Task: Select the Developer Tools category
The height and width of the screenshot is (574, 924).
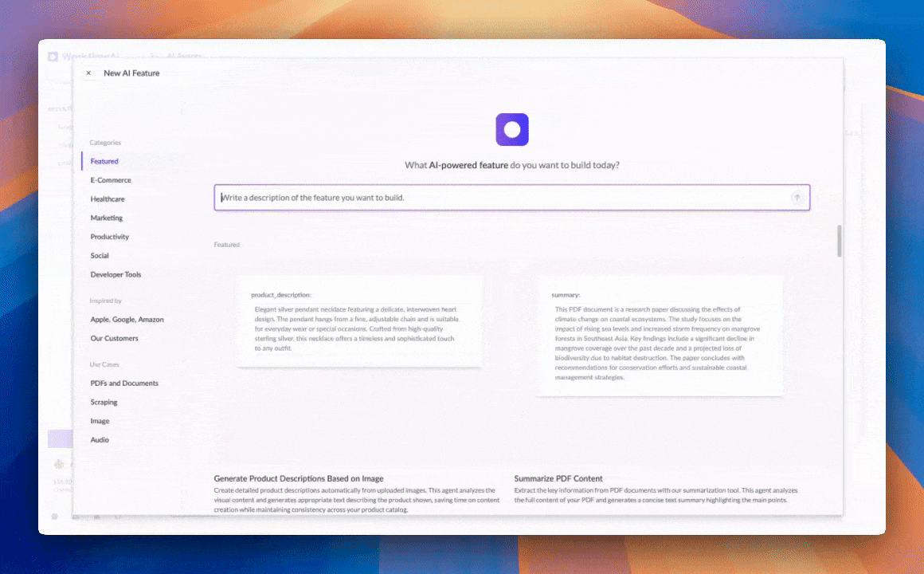Action: point(115,274)
